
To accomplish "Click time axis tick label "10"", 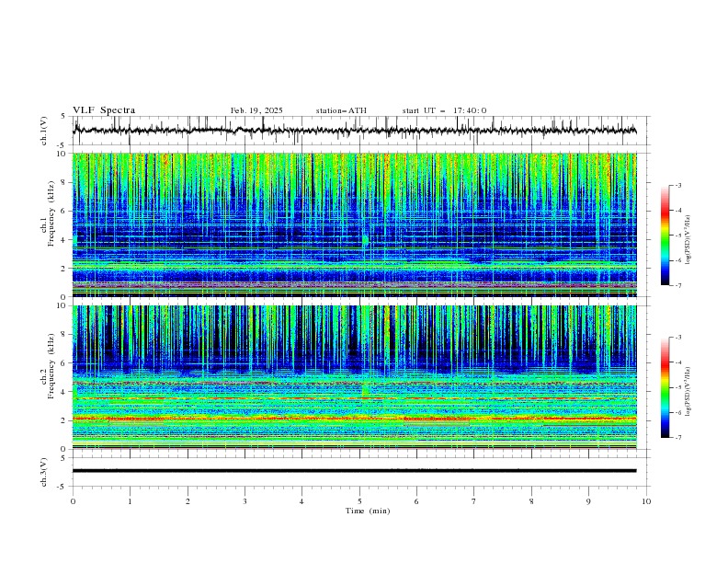I will (646, 501).
